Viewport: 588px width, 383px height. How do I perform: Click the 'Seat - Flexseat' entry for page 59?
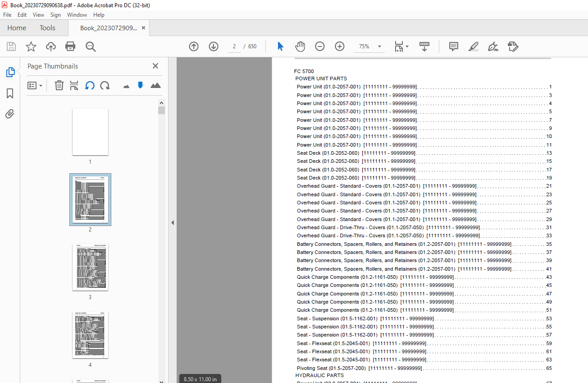pyautogui.click(x=424, y=343)
